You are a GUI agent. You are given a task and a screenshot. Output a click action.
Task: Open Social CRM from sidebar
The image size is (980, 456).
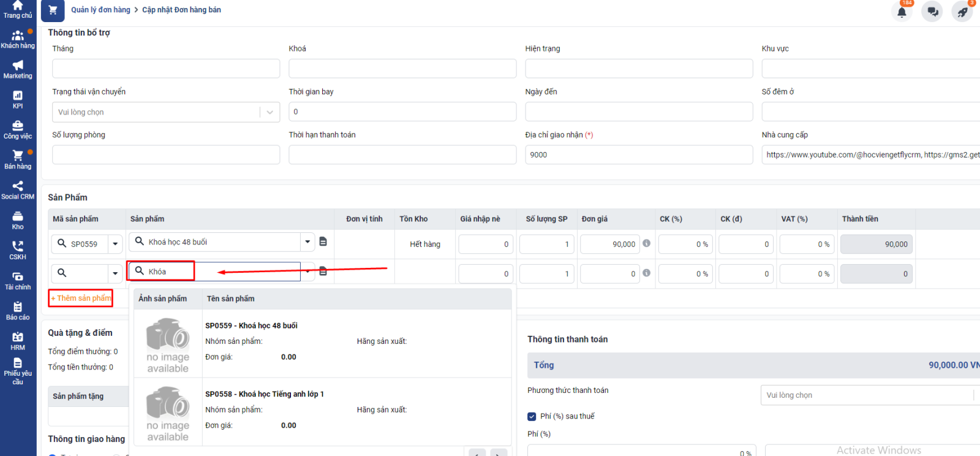[18, 190]
